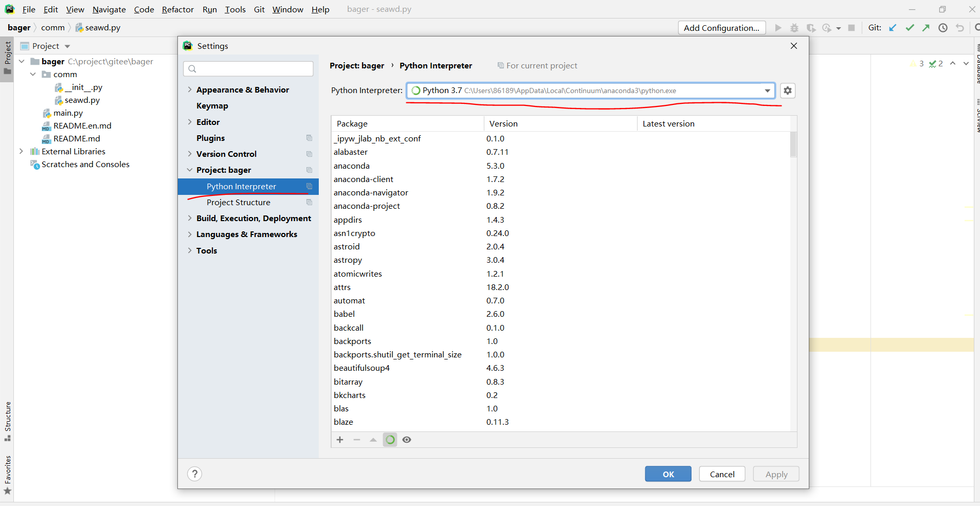The width and height of the screenshot is (980, 506).
Task: Click the help question mark button
Action: point(195,474)
